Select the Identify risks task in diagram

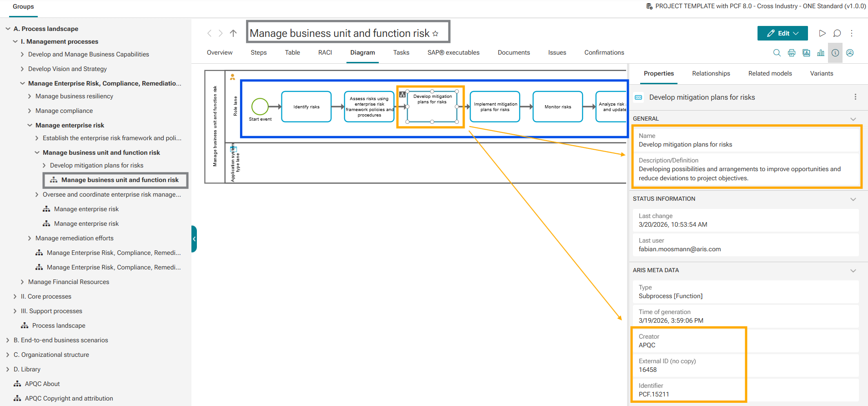pyautogui.click(x=306, y=107)
